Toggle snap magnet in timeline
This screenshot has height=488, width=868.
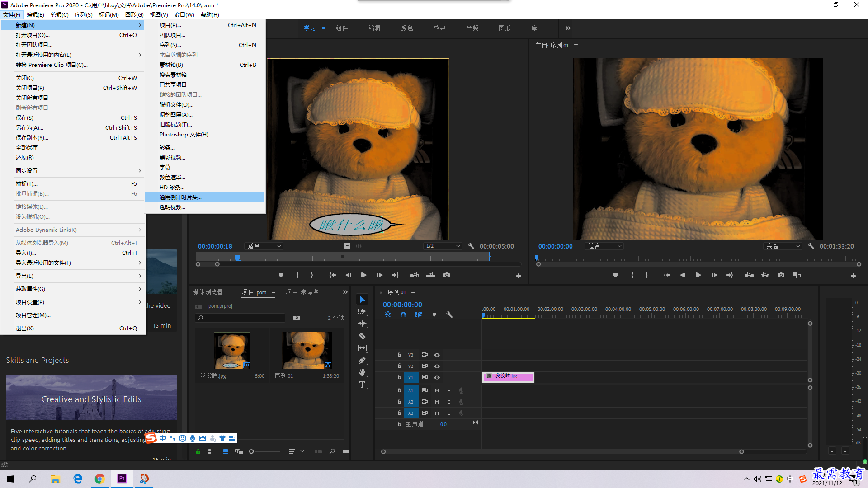(403, 314)
